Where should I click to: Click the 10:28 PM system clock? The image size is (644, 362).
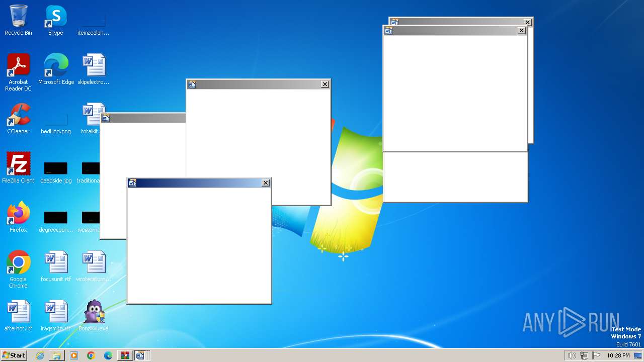[618, 355]
